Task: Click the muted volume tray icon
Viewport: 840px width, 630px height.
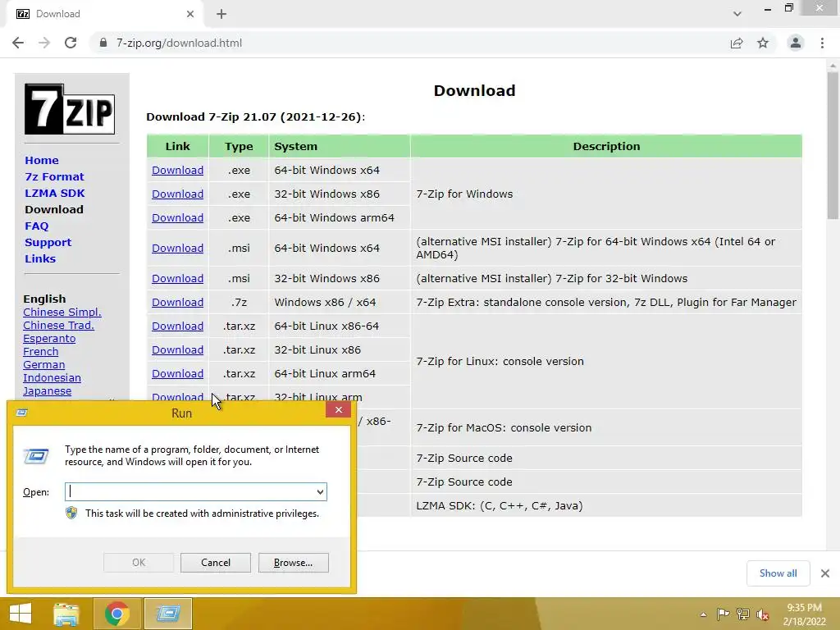Action: pos(763,614)
